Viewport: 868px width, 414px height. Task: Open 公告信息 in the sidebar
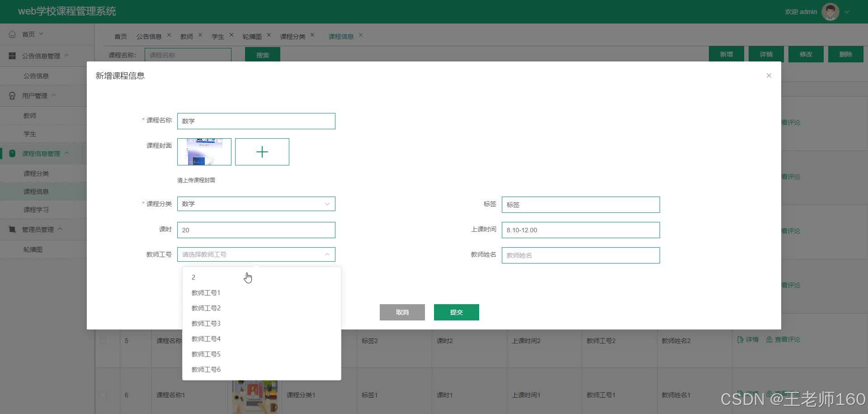click(x=36, y=76)
